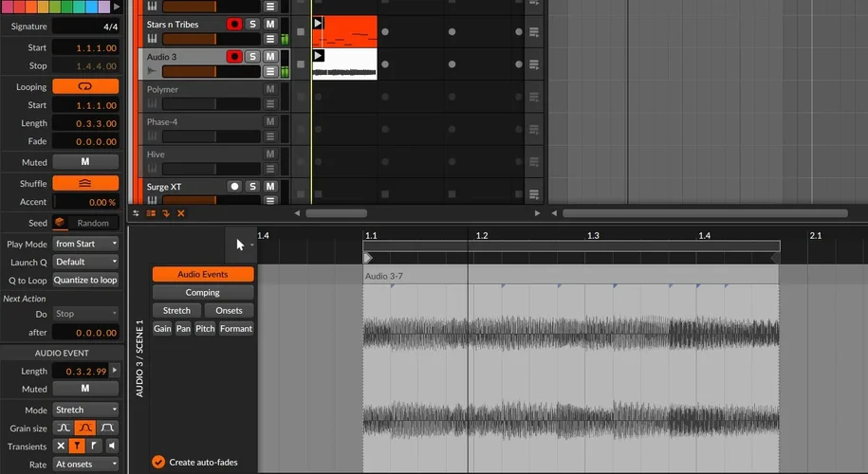Select the smallest grain size shape icon

[62, 428]
